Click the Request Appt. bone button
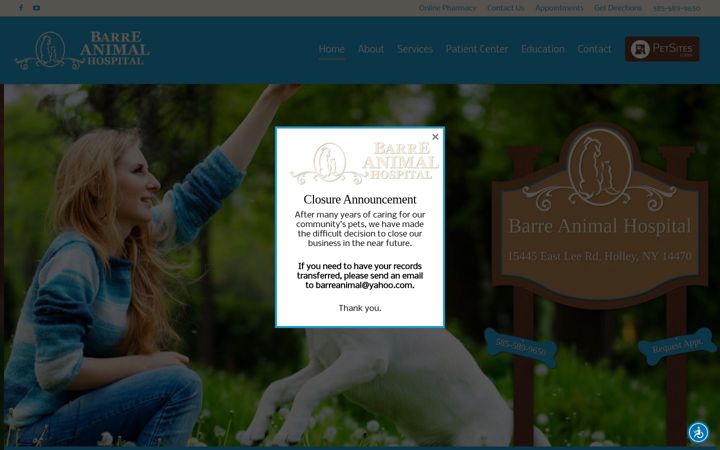 pyautogui.click(x=677, y=345)
